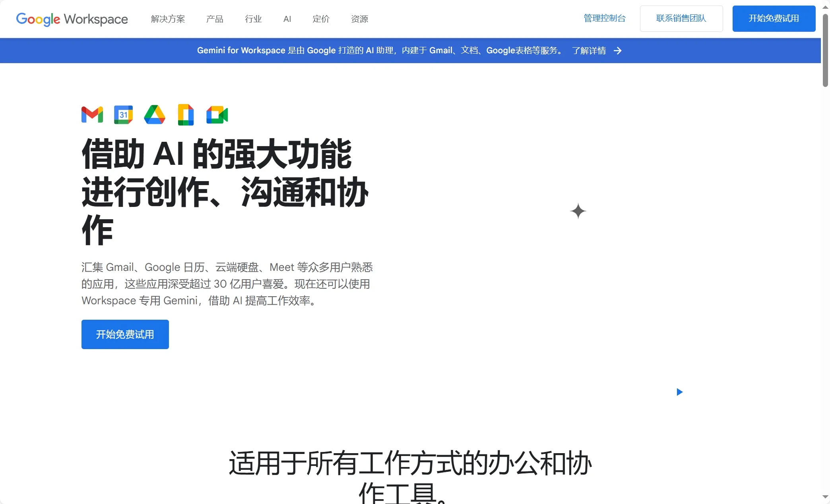Click the Google Meet camera icon
Screen dimensions: 830x504
point(217,115)
